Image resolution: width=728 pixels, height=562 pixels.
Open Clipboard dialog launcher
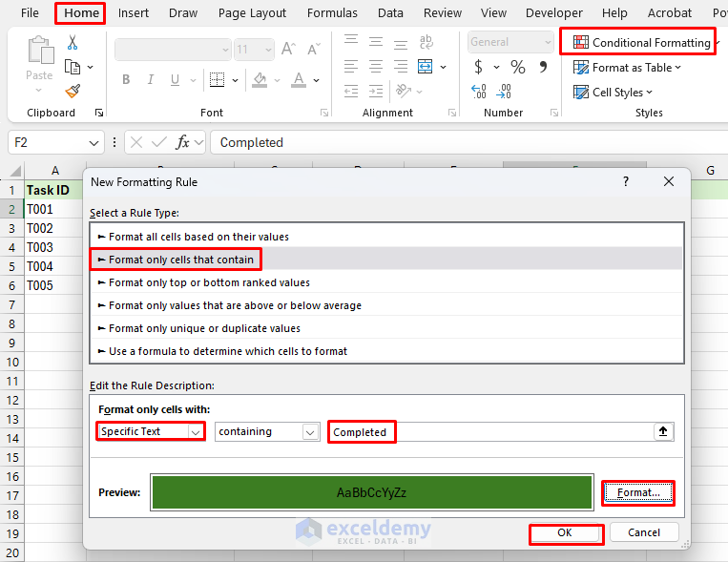[99, 113]
